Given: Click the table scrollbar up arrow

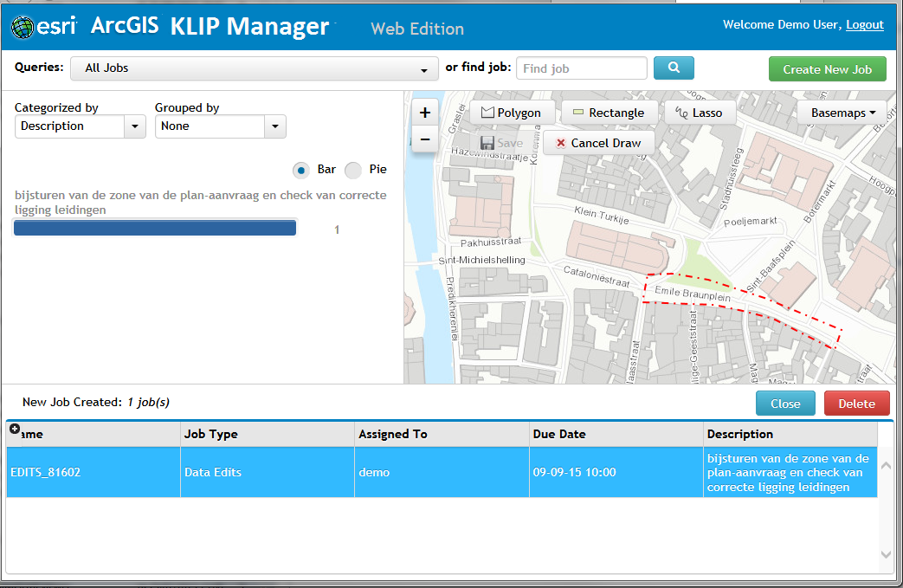Looking at the screenshot, I should click(x=887, y=465).
